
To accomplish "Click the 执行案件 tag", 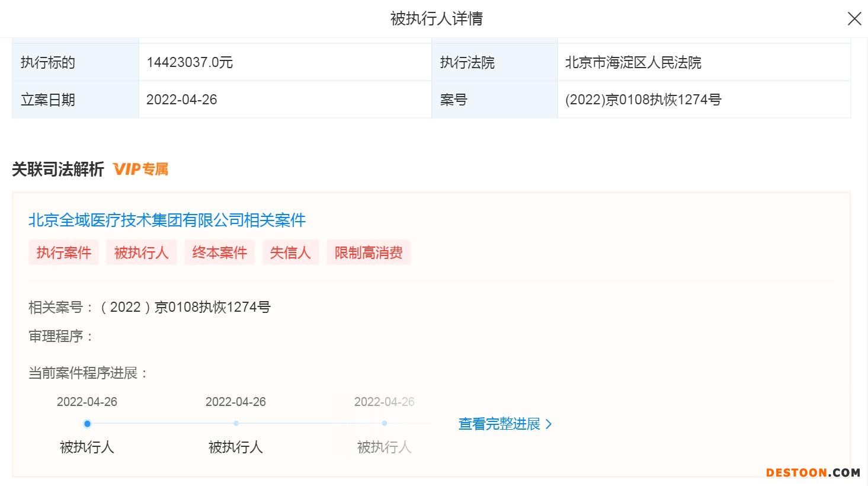I will coord(64,252).
